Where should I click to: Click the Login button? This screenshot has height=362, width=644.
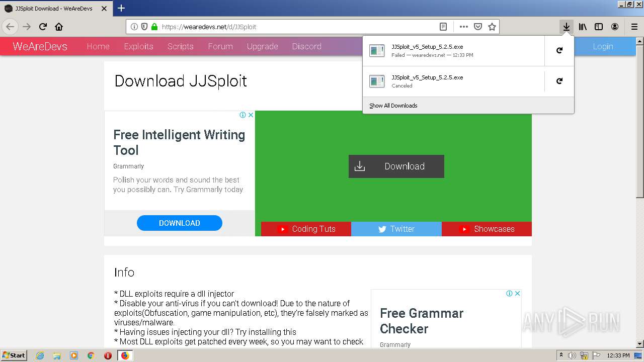click(x=603, y=46)
